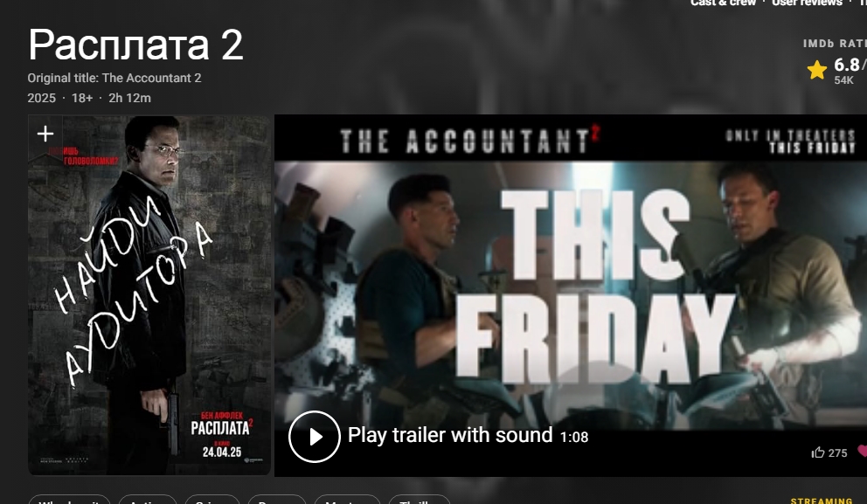Image resolution: width=867 pixels, height=504 pixels.
Task: Like the trailer with thumbs-up icon
Action: click(x=818, y=452)
